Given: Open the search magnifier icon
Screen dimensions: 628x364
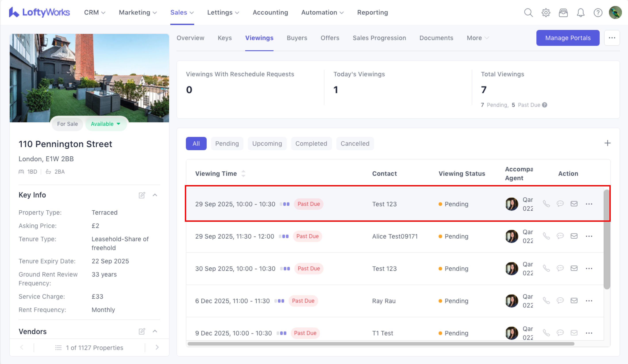Looking at the screenshot, I should tap(528, 12).
